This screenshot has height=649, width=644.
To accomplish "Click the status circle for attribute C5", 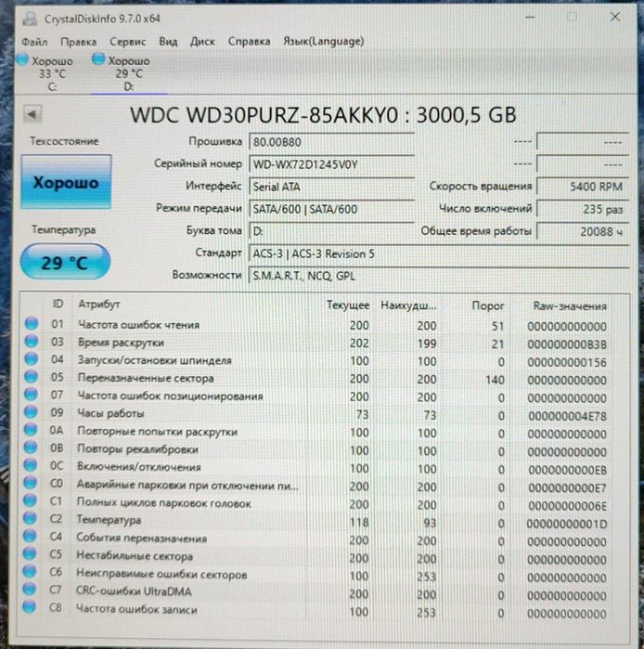I will 29,553.
